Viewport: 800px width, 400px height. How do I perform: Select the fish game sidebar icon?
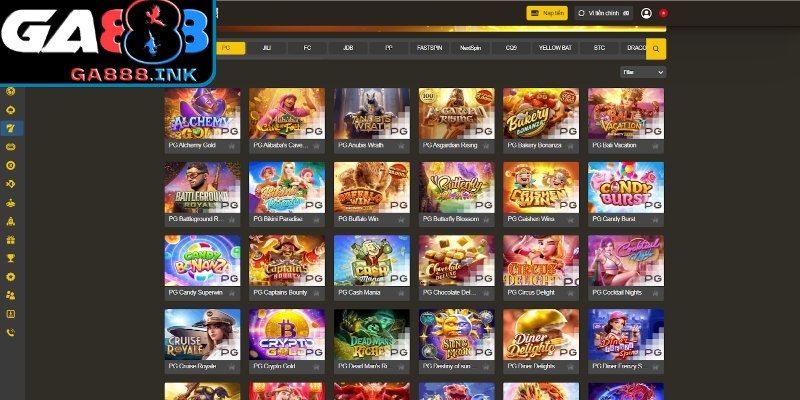pyautogui.click(x=10, y=184)
